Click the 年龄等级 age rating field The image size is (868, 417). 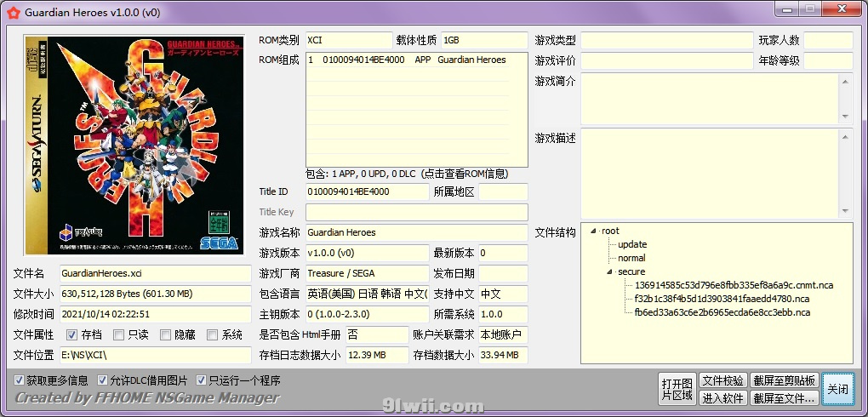click(x=828, y=61)
